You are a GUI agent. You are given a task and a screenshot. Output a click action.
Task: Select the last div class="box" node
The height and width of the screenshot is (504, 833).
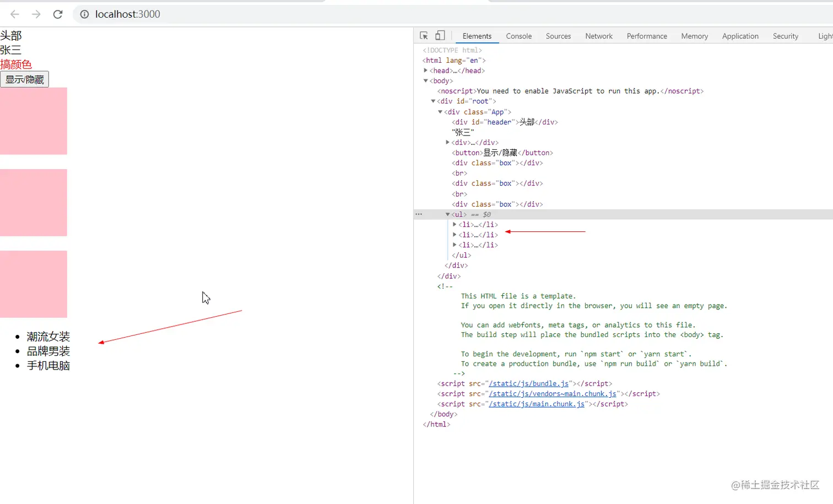pos(497,204)
